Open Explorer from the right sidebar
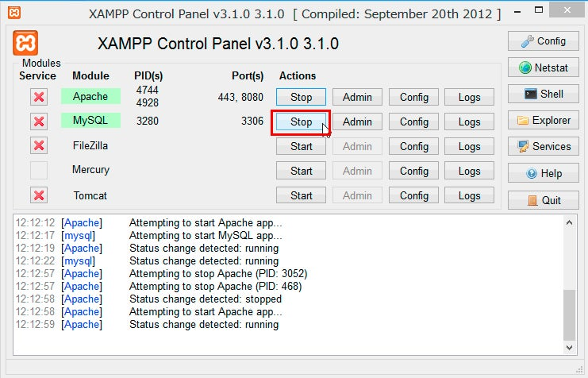588x378 pixels. (544, 120)
